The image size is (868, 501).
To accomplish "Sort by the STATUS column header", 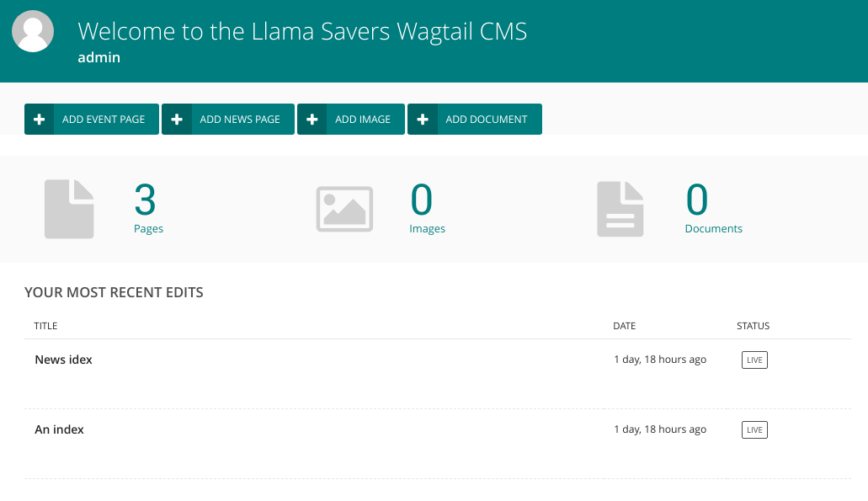I will pos(753,326).
